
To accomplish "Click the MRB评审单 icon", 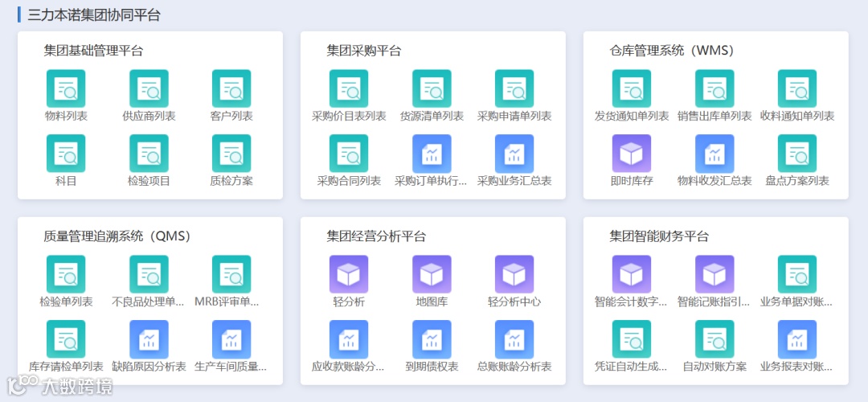I will [x=231, y=274].
